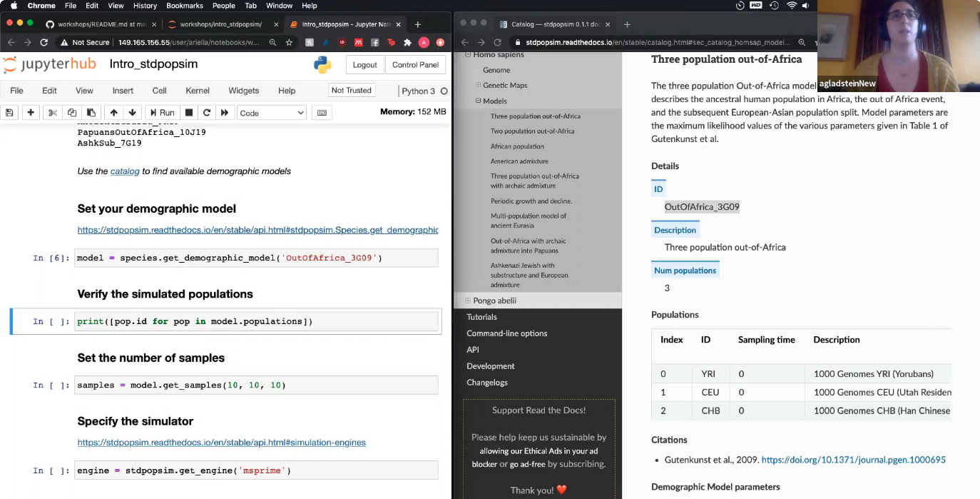
Task: Restart the kernel using circular arrow
Action: point(207,113)
